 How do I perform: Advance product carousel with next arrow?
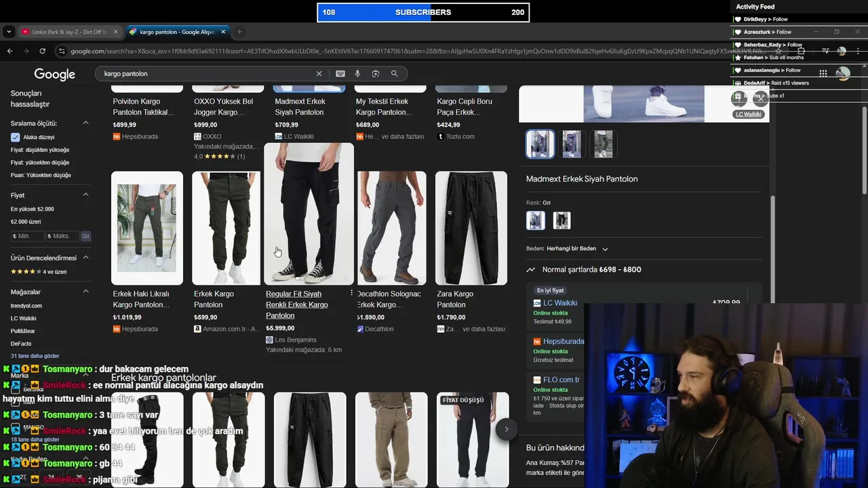(x=506, y=429)
